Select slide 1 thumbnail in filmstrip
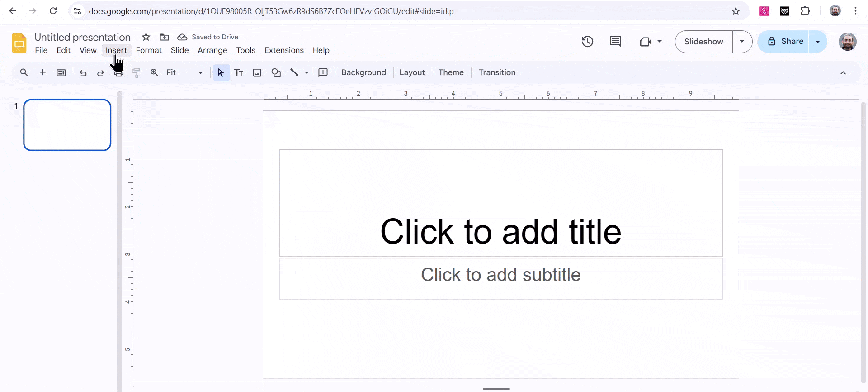Image resolution: width=868 pixels, height=392 pixels. pos(67,125)
